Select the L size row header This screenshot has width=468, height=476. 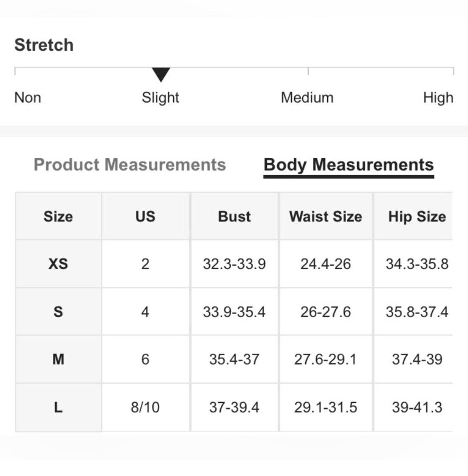tap(58, 407)
